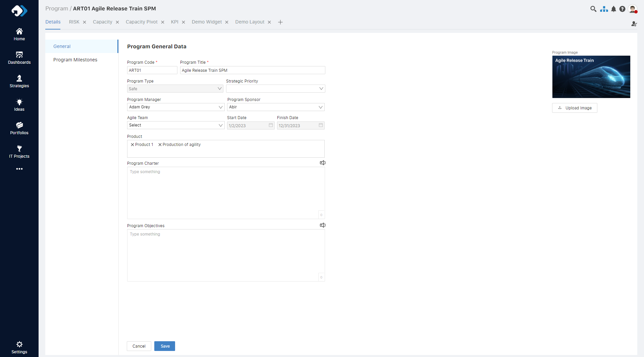The width and height of the screenshot is (644, 357).
Task: Open the organization hierarchy icon
Action: coord(604,9)
